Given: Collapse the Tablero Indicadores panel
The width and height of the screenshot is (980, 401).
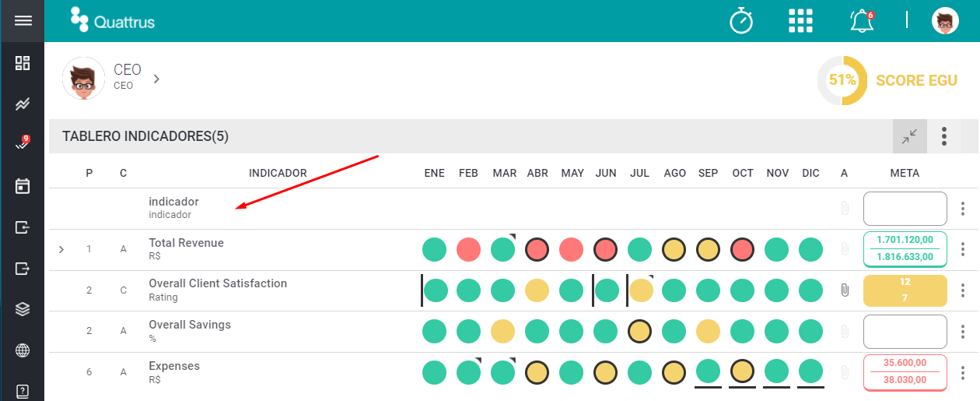Looking at the screenshot, I should [x=909, y=136].
